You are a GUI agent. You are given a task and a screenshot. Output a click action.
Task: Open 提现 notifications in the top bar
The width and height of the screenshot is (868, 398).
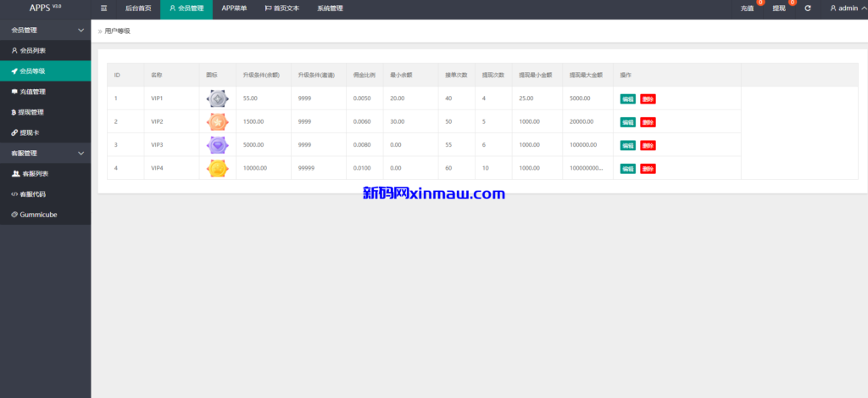coord(780,8)
